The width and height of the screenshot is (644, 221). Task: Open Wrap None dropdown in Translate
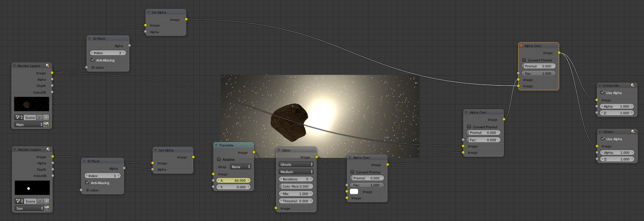pos(240,167)
